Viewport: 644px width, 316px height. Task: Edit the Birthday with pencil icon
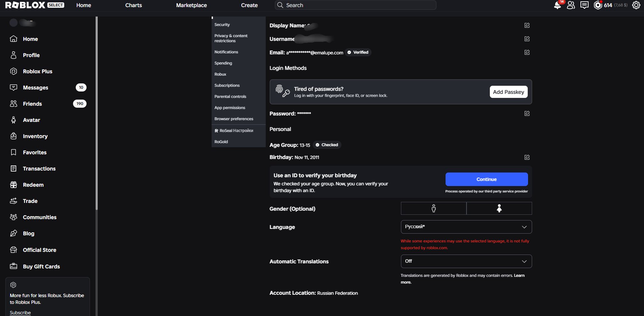(x=527, y=157)
